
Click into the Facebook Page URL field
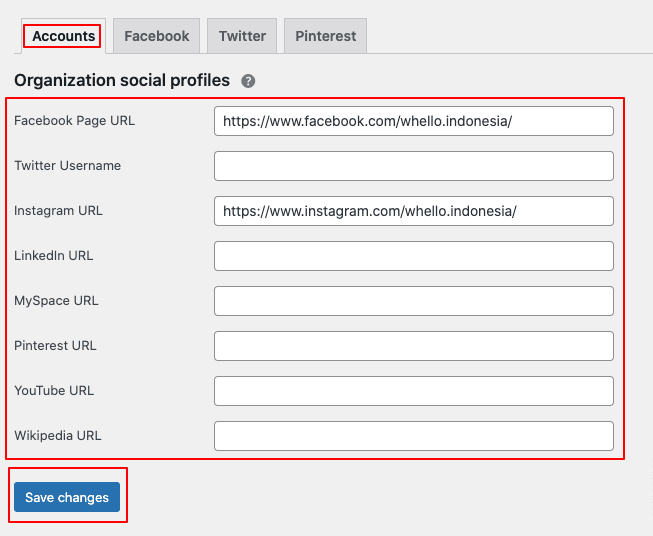point(413,121)
